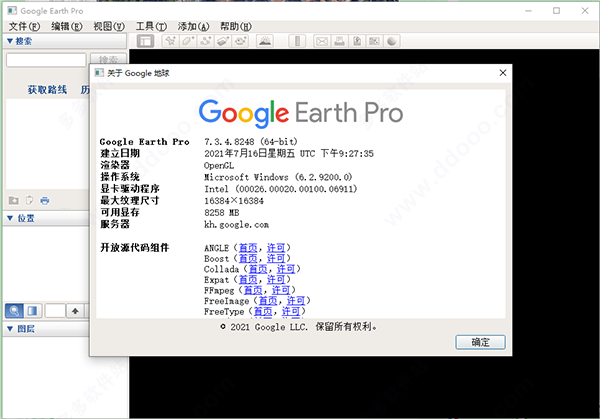Click the Record a Tour icon
600x419 pixels.
tap(240, 41)
